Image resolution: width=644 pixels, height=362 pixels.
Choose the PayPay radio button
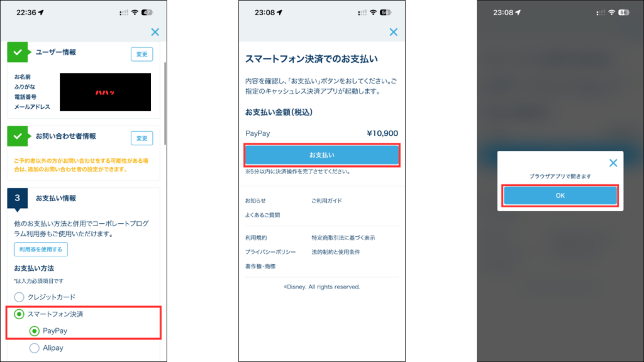(35, 331)
